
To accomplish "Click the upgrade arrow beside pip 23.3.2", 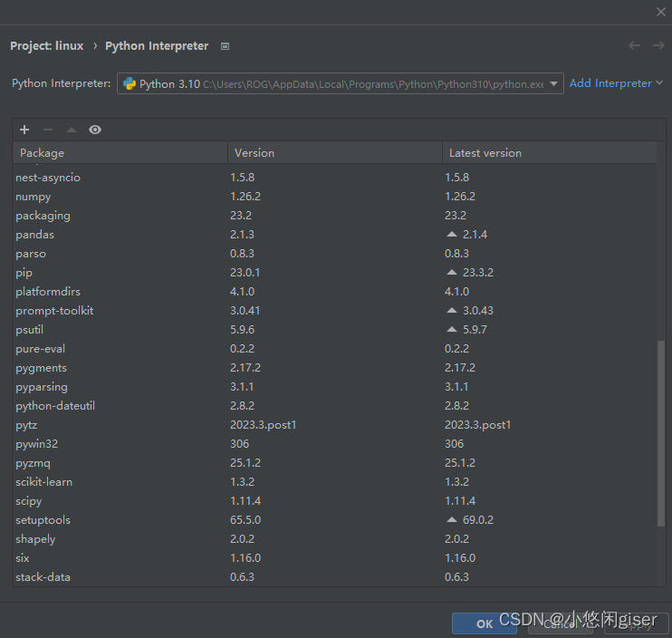I will coord(452,273).
